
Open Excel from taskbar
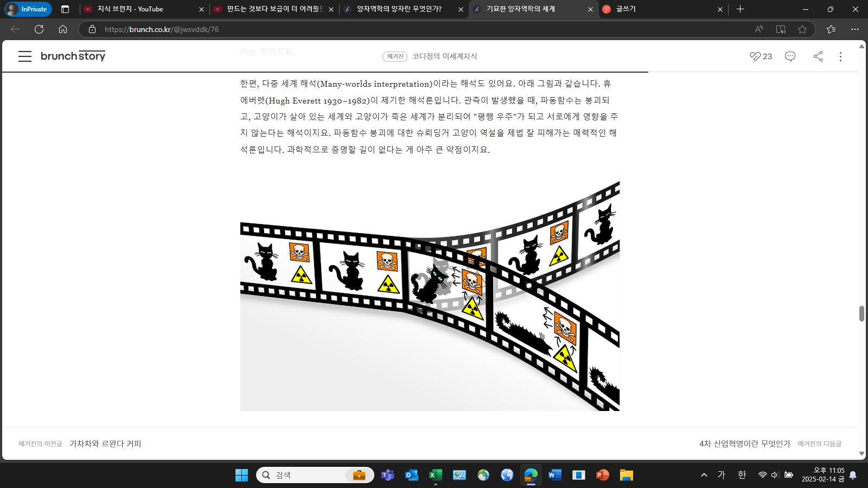point(435,475)
